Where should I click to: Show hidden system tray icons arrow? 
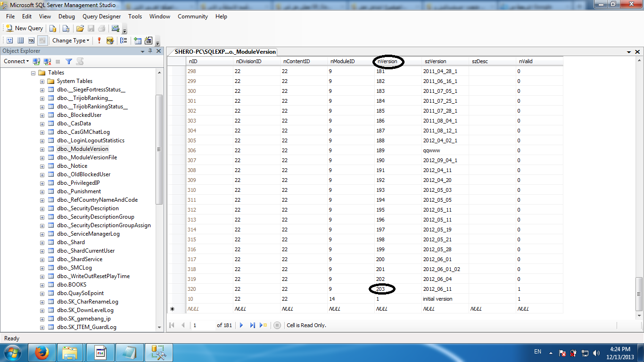click(x=551, y=353)
